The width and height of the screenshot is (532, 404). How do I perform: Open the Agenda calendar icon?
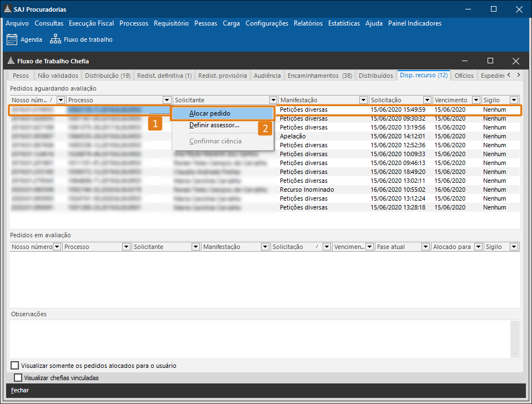(12, 39)
